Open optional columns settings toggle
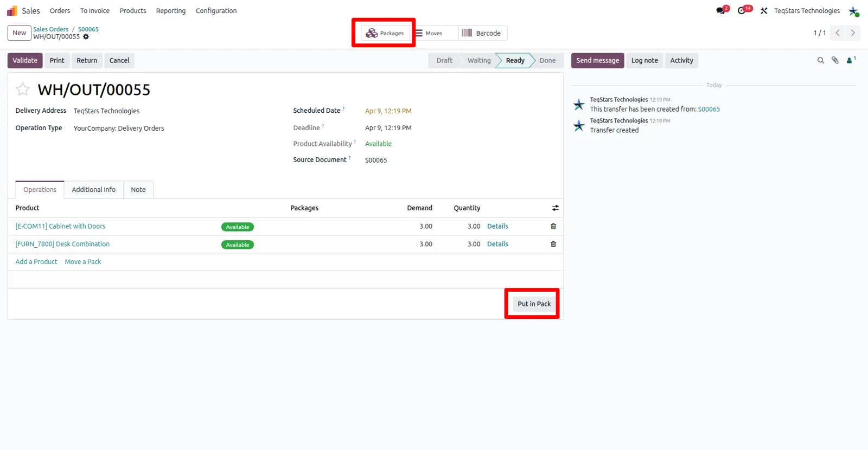Screen dimensions: 868x450 tap(555, 208)
